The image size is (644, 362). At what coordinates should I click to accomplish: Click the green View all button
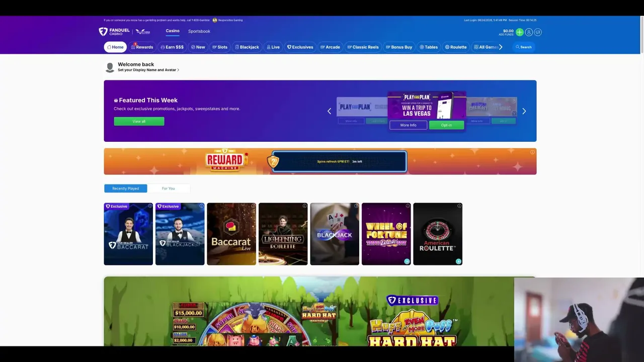pos(139,121)
